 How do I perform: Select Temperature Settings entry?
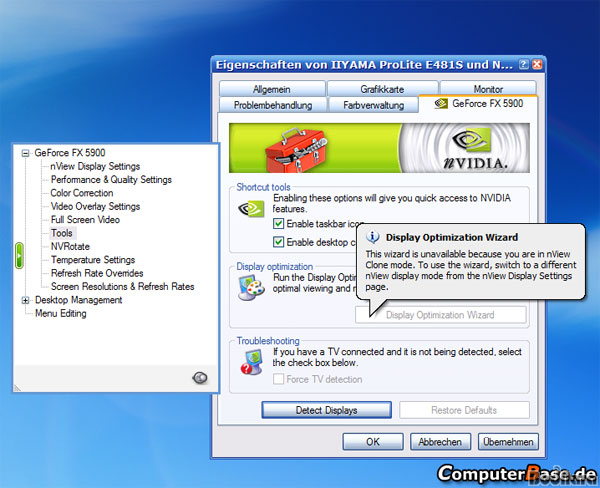tap(93, 260)
